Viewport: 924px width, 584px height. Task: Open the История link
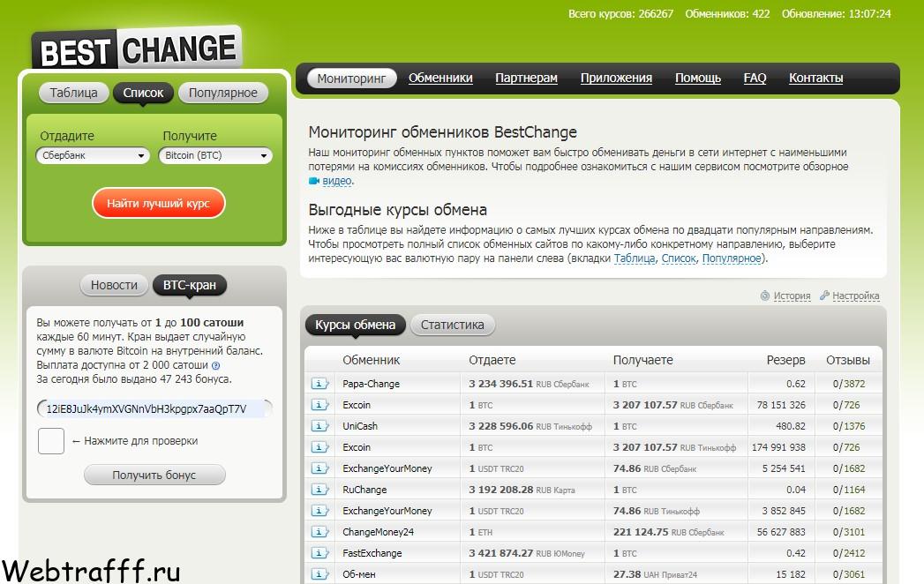pyautogui.click(x=792, y=296)
